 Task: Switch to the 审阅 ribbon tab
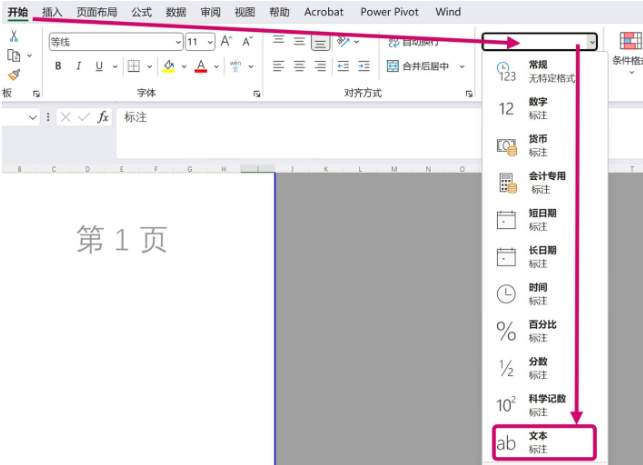pyautogui.click(x=210, y=12)
